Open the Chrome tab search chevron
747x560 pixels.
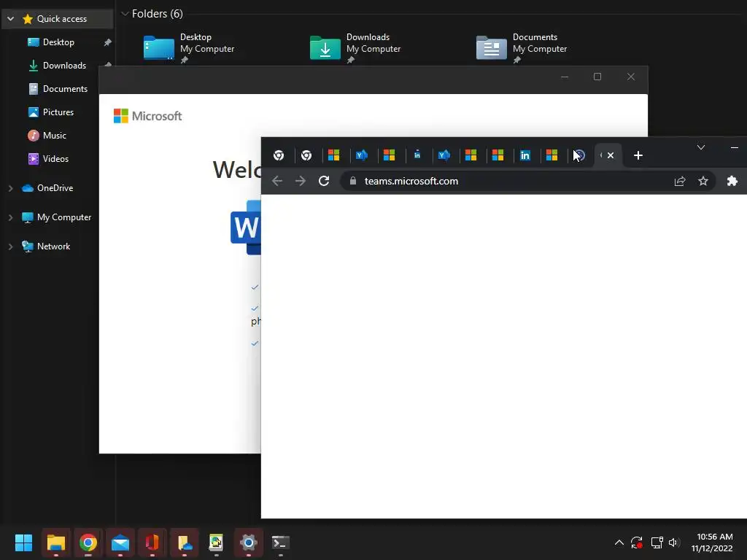[x=701, y=147]
